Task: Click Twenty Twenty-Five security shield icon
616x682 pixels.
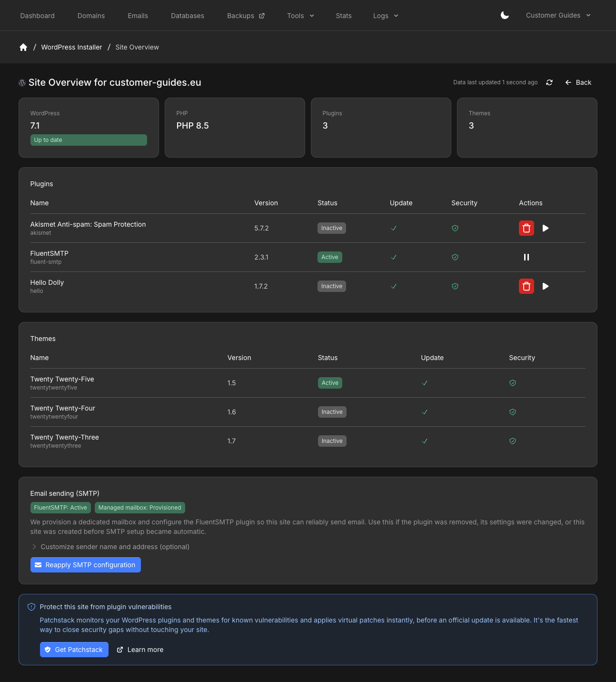Action: pyautogui.click(x=513, y=383)
